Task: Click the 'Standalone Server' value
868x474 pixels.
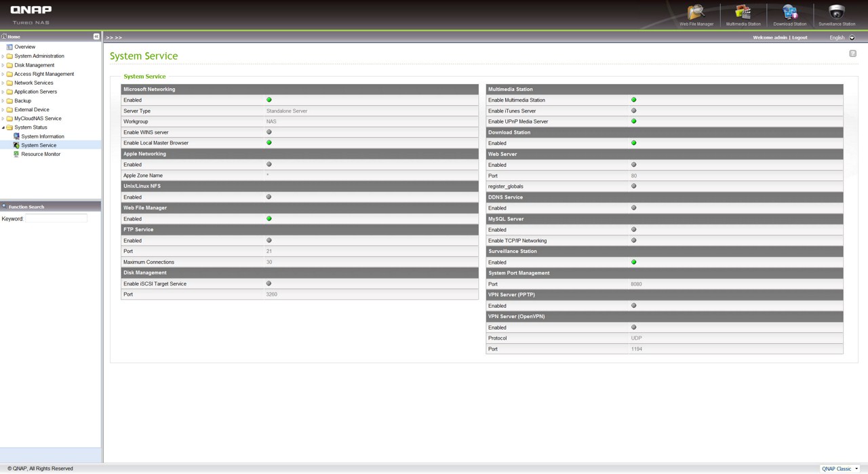Action: click(287, 111)
